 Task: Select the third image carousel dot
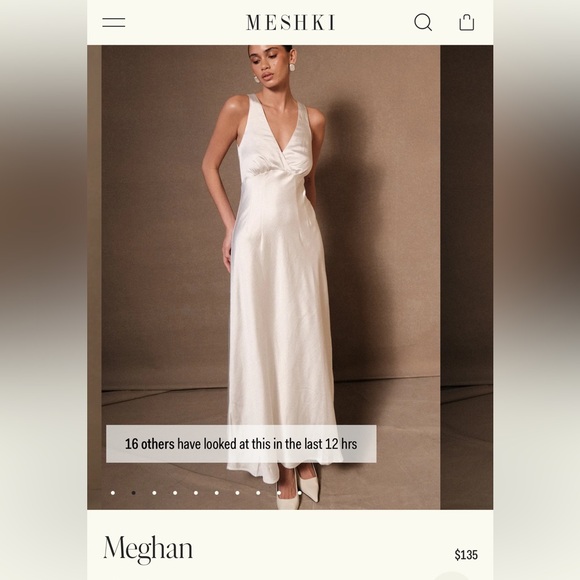coord(154,493)
